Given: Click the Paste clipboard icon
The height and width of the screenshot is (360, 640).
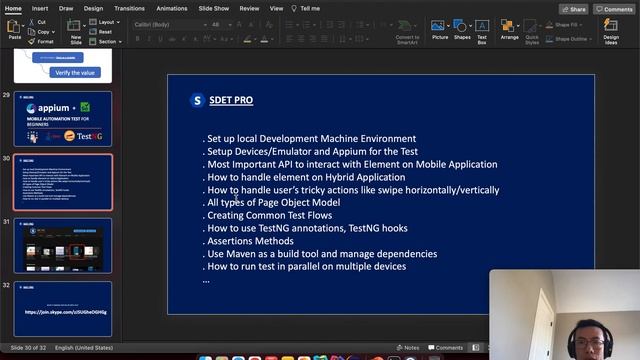Looking at the screenshot, I should (x=13, y=27).
